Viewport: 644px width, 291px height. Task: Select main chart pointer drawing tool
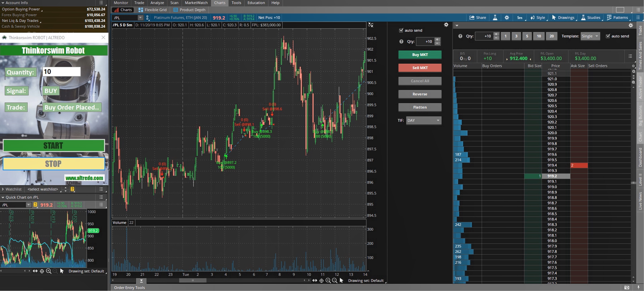[342, 281]
